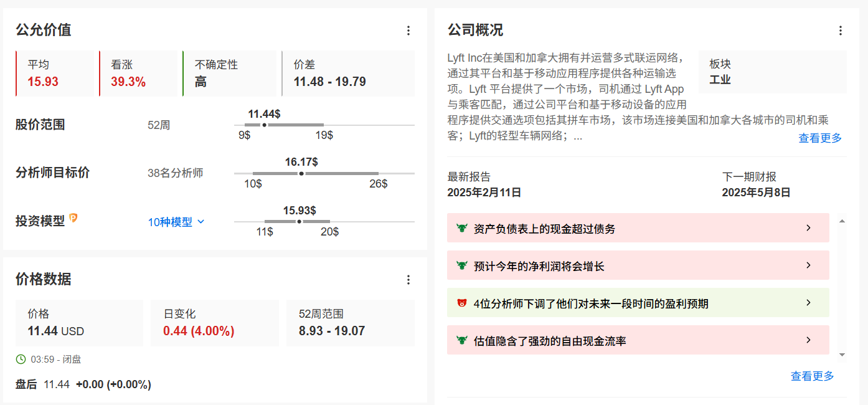868x405 pixels.
Task: Click the 最新报告 date 2025年2月11日
Action: point(484,193)
